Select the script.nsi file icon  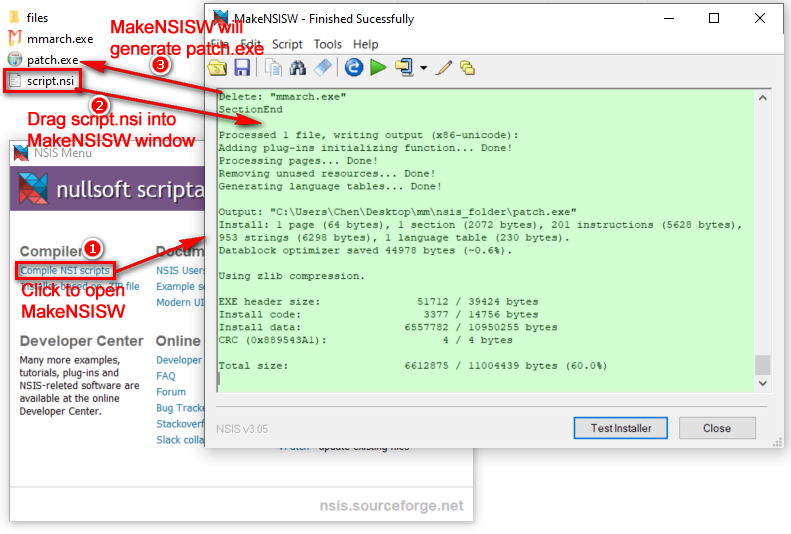click(15, 81)
